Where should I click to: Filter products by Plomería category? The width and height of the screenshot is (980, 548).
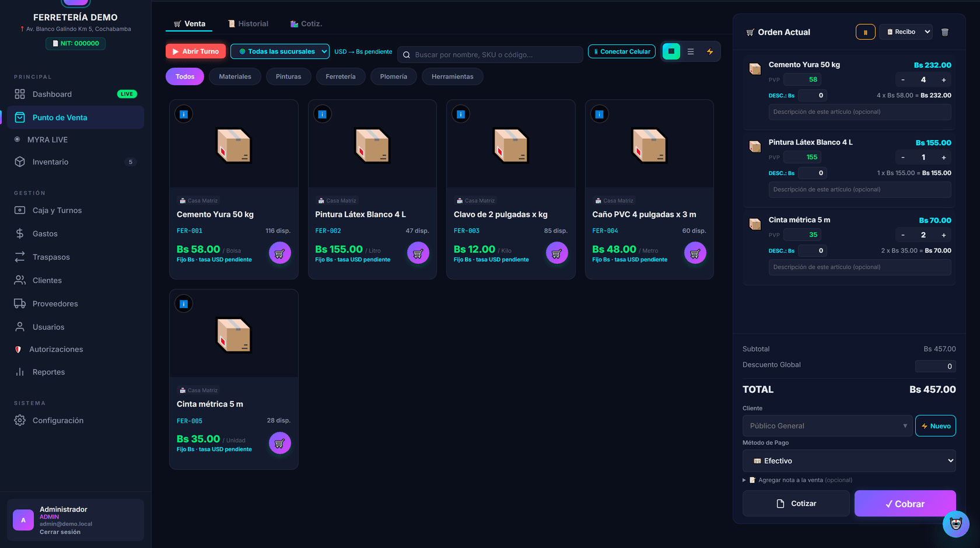click(394, 76)
